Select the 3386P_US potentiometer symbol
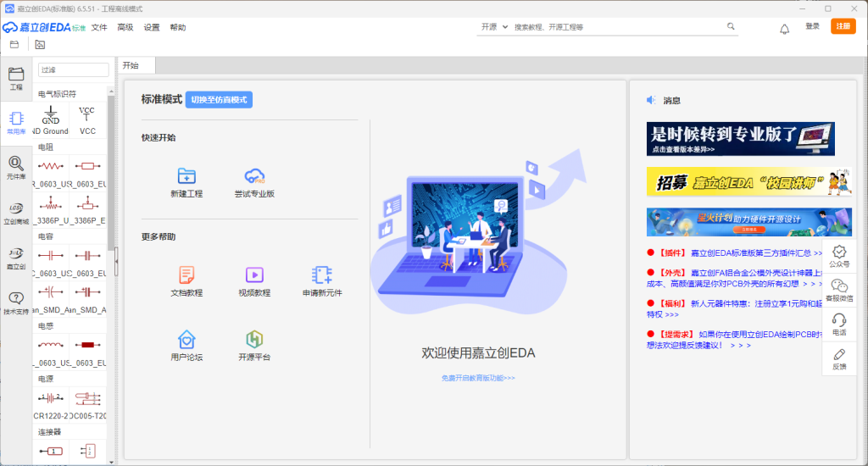 coord(50,210)
